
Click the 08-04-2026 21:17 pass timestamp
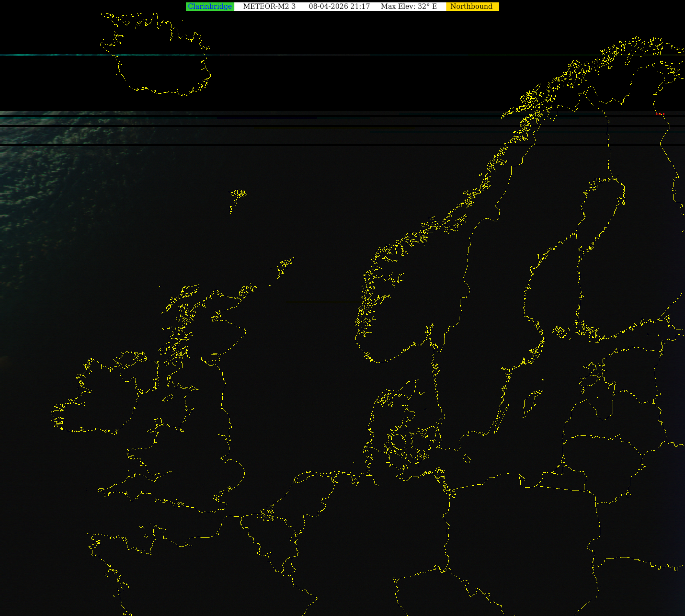pos(339,6)
